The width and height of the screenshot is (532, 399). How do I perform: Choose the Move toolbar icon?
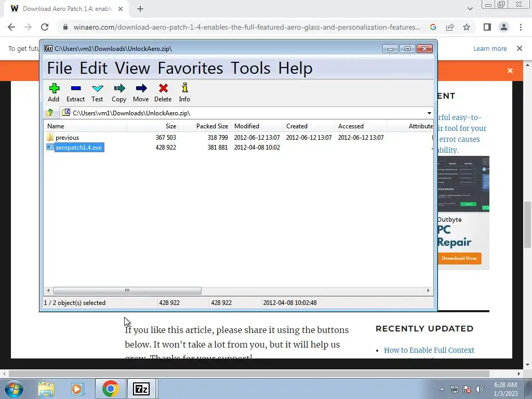[x=141, y=88]
